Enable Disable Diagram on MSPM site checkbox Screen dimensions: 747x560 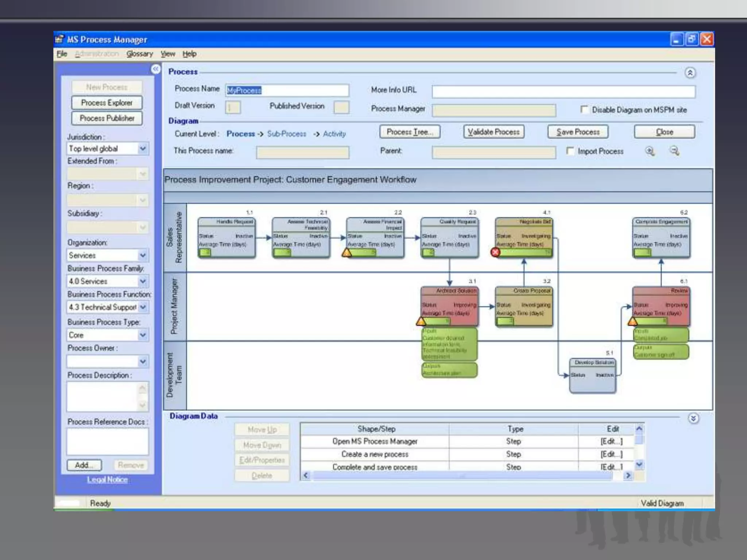click(584, 109)
